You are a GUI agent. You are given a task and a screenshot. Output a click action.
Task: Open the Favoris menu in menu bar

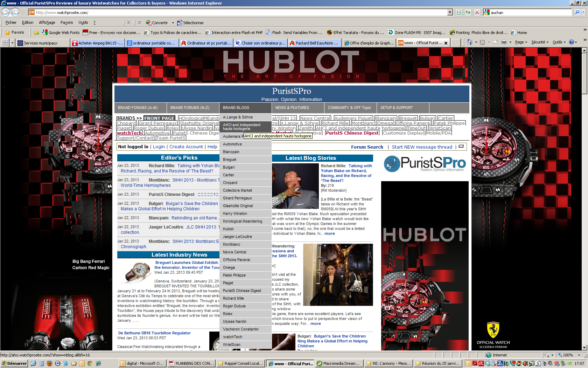pos(66,22)
